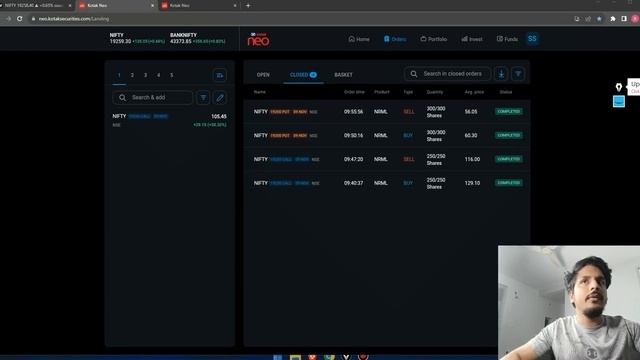Select the NIFTY scrip priced 105.45
The width and height of the screenshot is (640, 360).
[169, 120]
